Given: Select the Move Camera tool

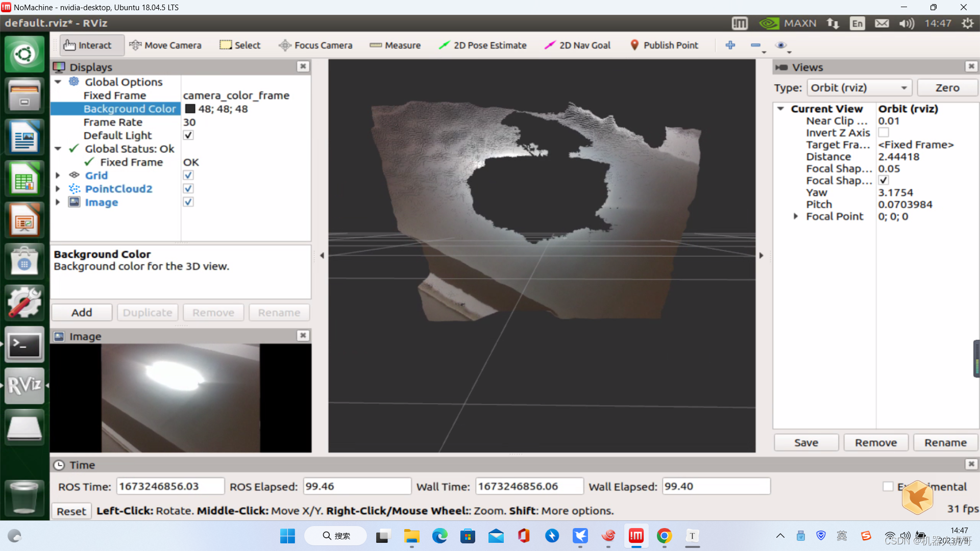Looking at the screenshot, I should 165,45.
